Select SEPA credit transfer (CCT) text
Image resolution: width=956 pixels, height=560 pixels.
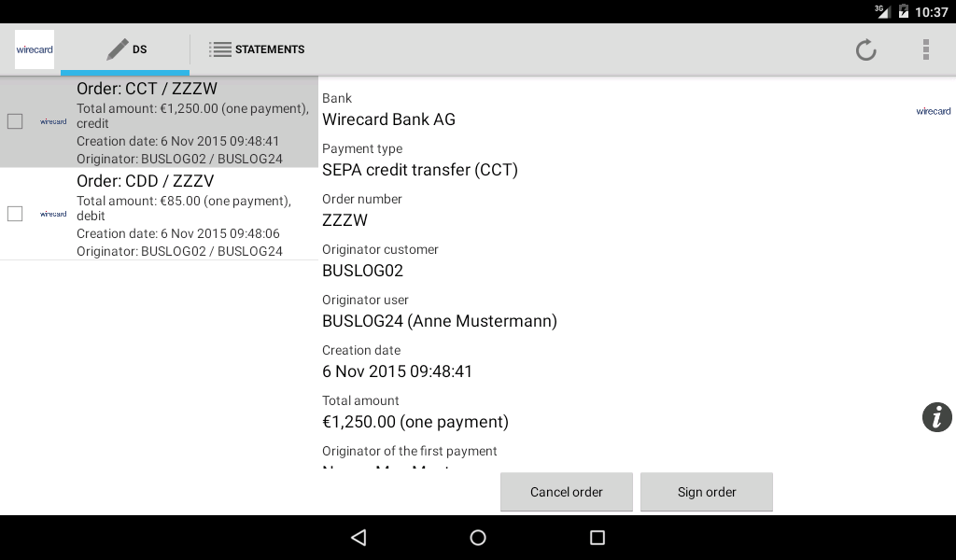[420, 170]
